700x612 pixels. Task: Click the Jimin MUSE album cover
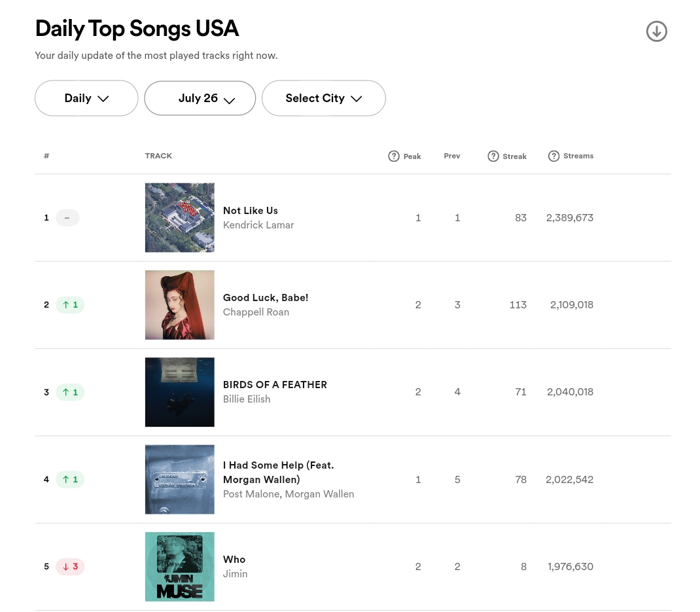click(179, 566)
